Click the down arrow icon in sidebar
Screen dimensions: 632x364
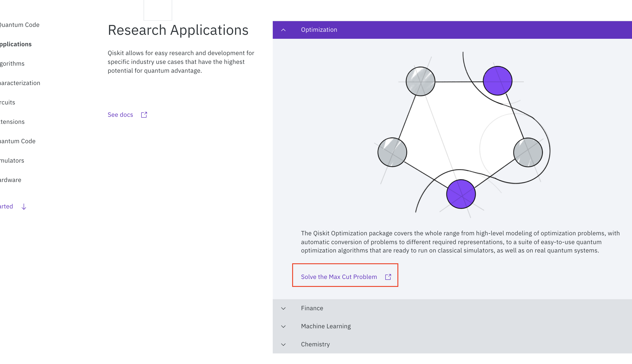[x=24, y=206]
